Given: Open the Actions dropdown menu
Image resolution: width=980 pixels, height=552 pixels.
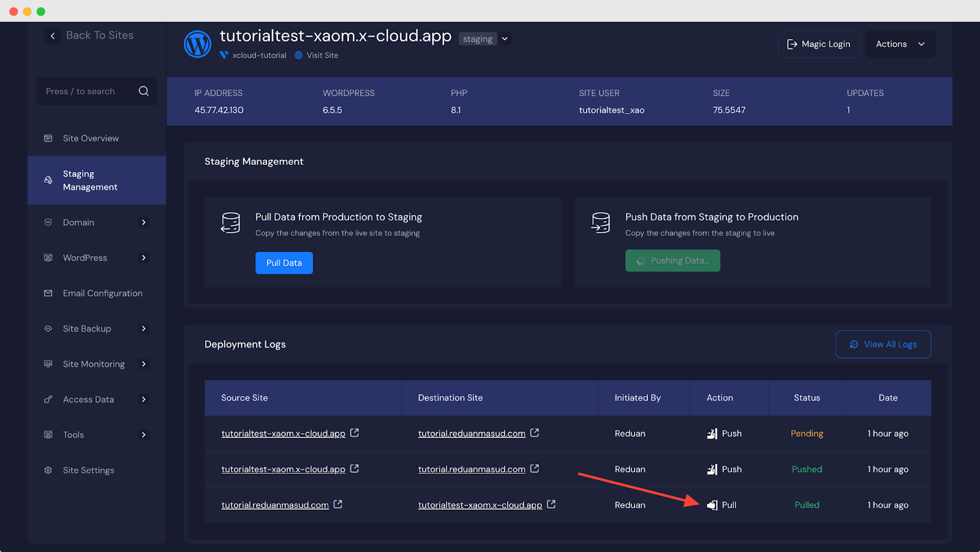Looking at the screenshot, I should coord(900,44).
